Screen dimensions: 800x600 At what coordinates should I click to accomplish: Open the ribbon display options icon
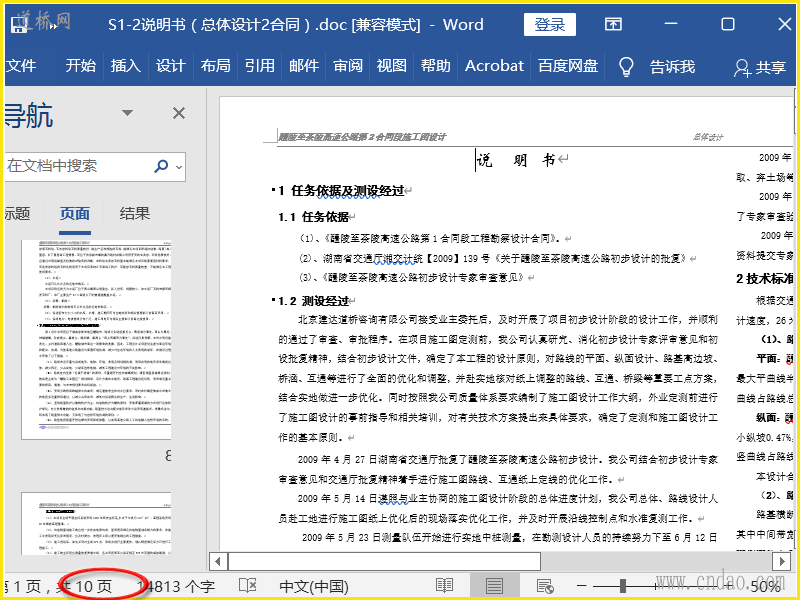[x=613, y=24]
